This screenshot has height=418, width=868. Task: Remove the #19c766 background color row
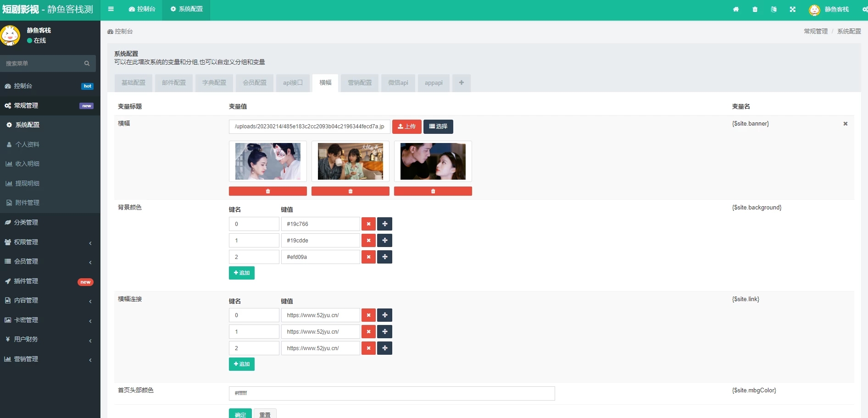point(368,224)
